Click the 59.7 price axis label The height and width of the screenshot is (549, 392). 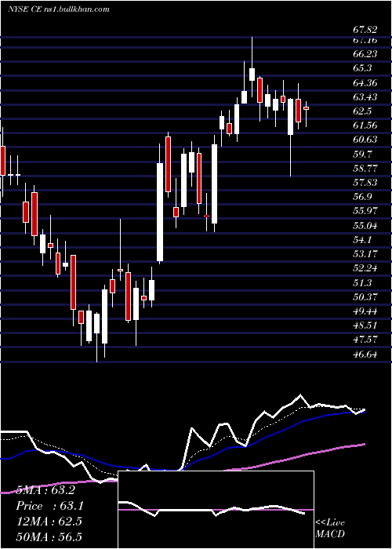[362, 155]
